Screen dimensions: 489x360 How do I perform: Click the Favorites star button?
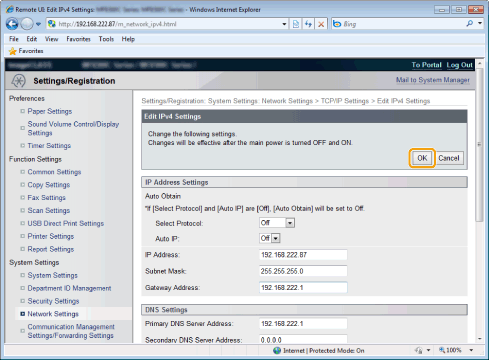click(26, 51)
